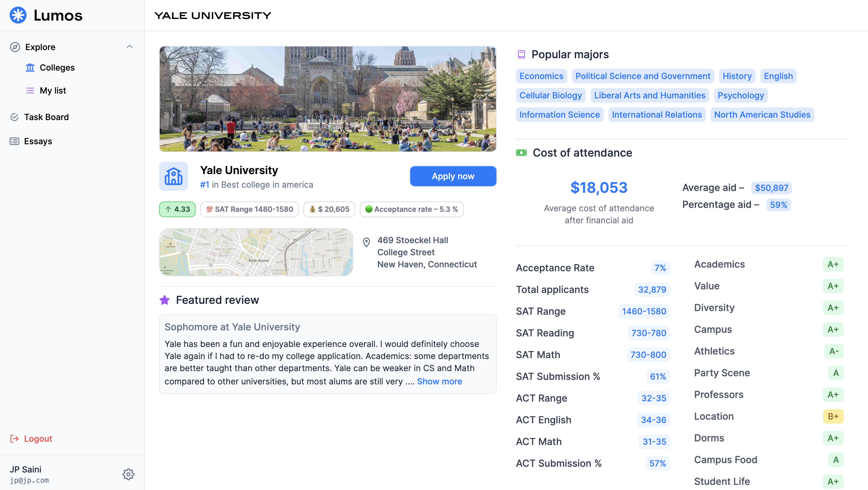
Task: Click the Logout link
Action: pyautogui.click(x=38, y=438)
